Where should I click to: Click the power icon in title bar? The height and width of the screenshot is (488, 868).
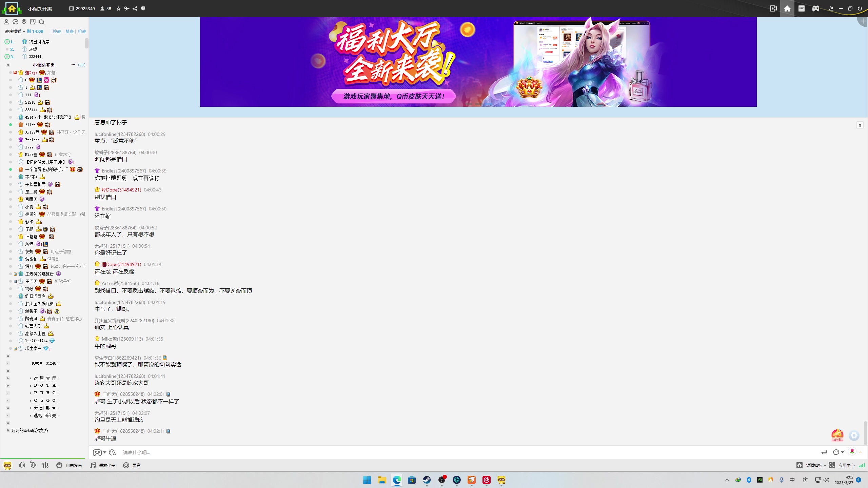[x=860, y=8]
